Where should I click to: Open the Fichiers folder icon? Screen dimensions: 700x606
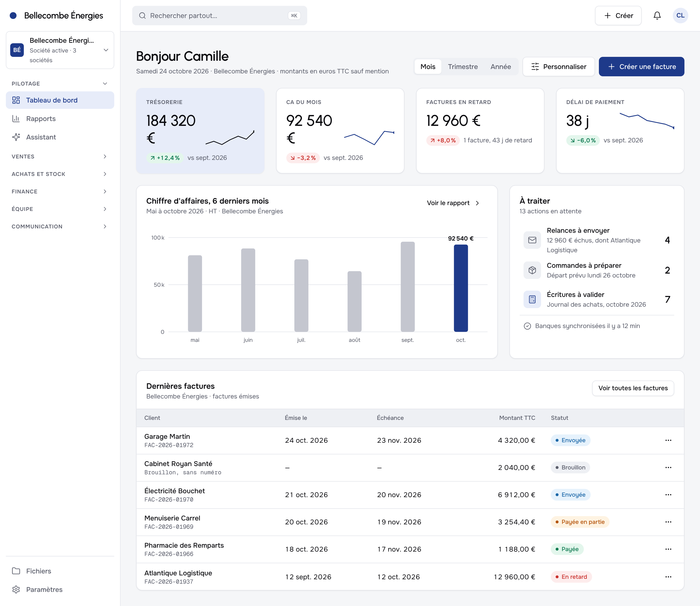coord(16,571)
